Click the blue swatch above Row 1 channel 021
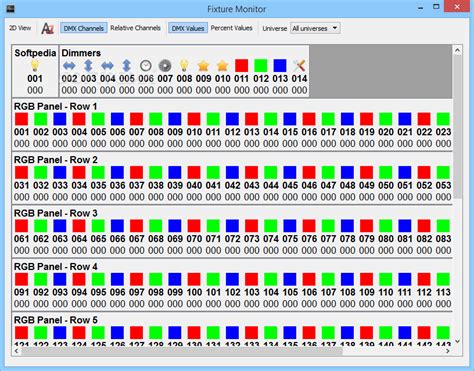Image resolution: width=474 pixels, height=371 pixels. [405, 119]
